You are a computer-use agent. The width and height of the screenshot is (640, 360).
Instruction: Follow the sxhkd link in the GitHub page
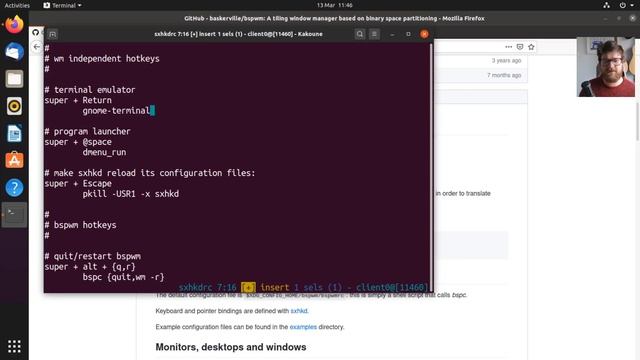click(x=299, y=311)
